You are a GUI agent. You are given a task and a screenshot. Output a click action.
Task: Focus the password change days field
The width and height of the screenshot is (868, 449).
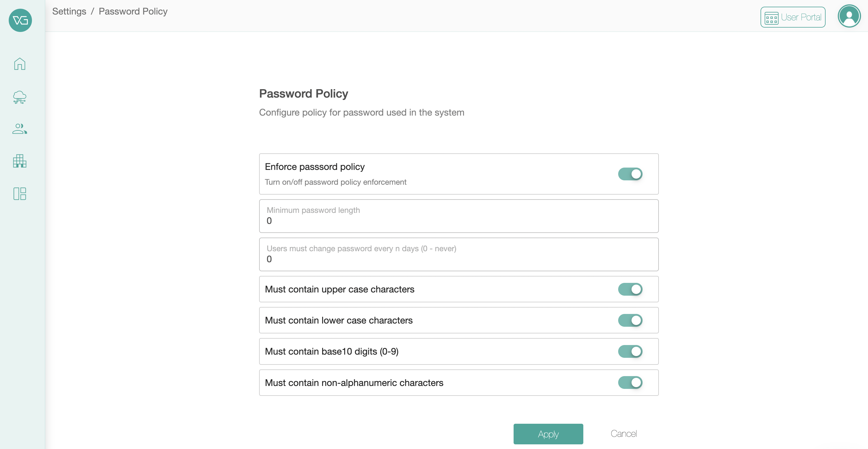(x=458, y=259)
